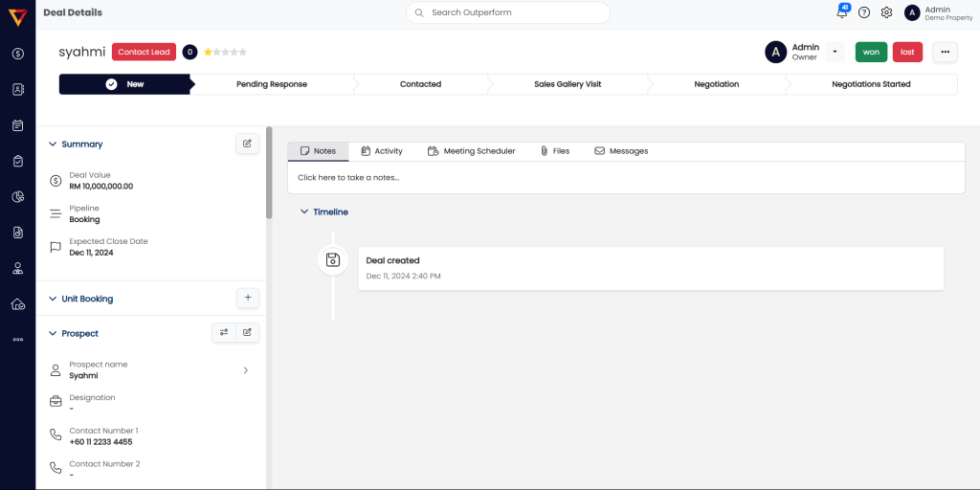Open the calendar icon in sidebar
980x490 pixels.
tap(17, 125)
